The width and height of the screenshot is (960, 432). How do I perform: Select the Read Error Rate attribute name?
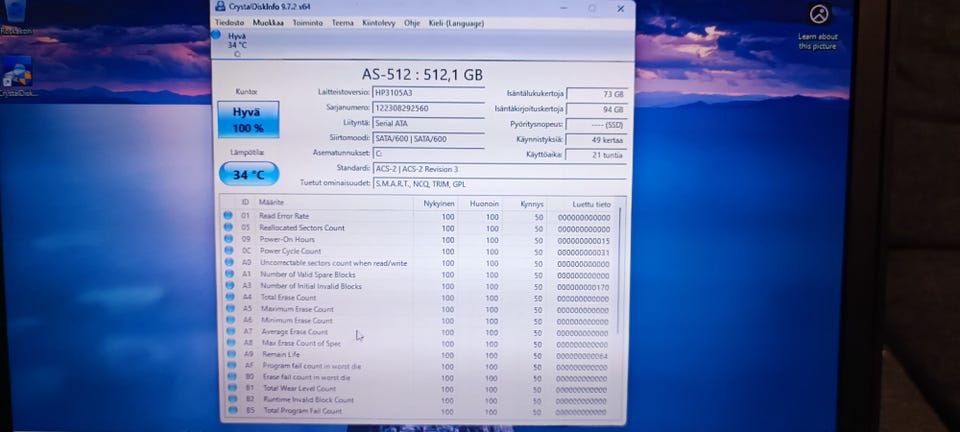(x=283, y=216)
